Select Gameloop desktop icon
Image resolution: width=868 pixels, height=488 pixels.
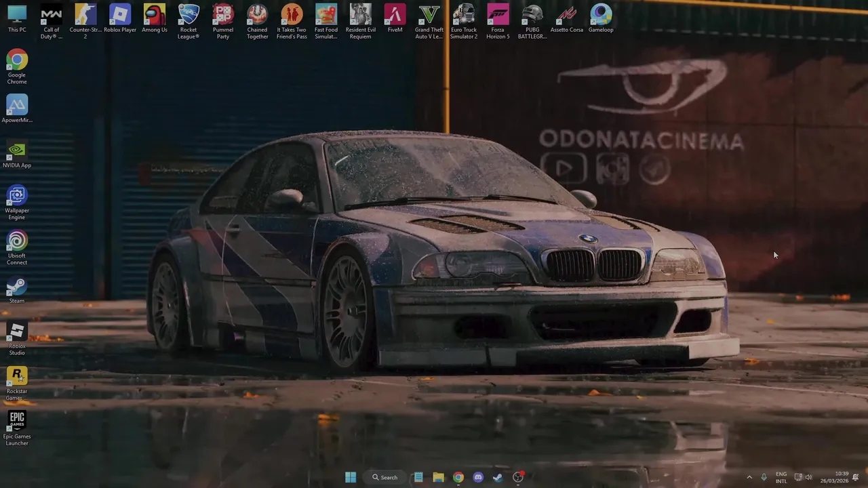[x=601, y=19]
